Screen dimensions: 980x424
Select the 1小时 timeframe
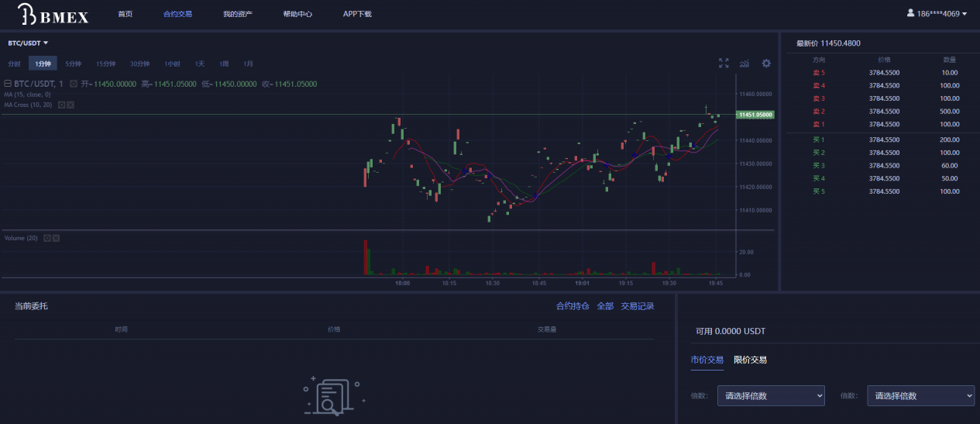tap(172, 64)
